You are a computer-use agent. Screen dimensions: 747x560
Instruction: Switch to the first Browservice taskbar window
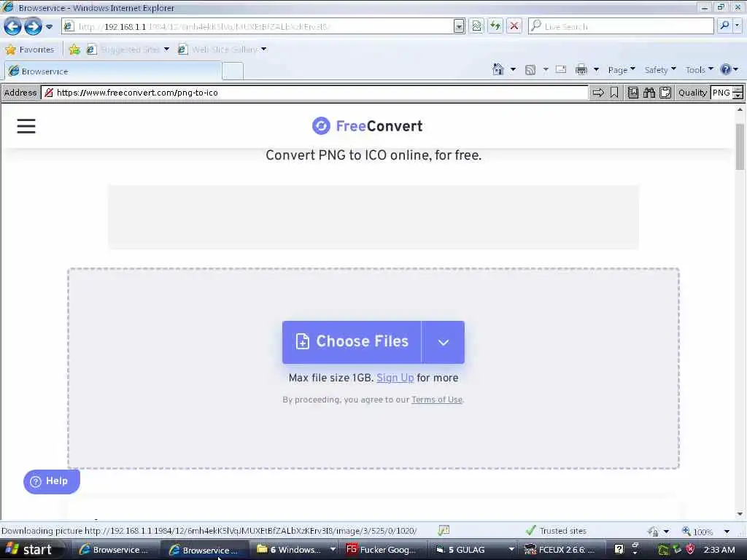click(115, 550)
